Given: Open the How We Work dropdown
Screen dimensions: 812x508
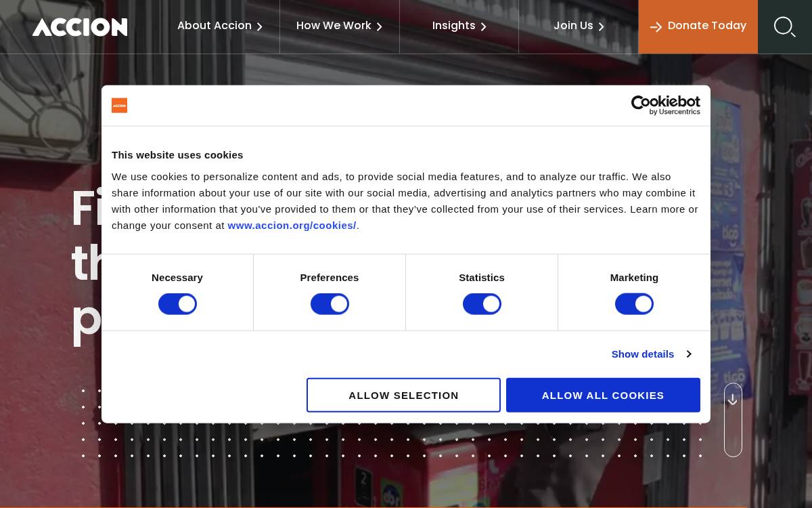Looking at the screenshot, I should coord(340,26).
